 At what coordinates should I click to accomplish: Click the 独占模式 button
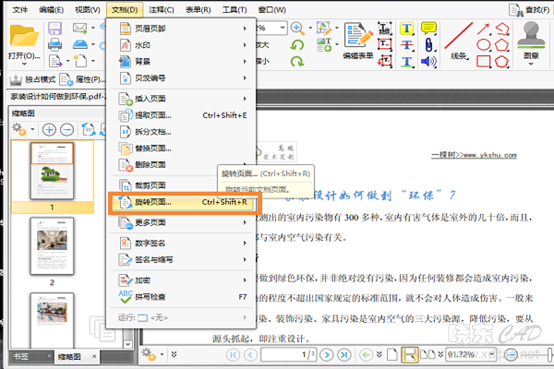pos(33,80)
